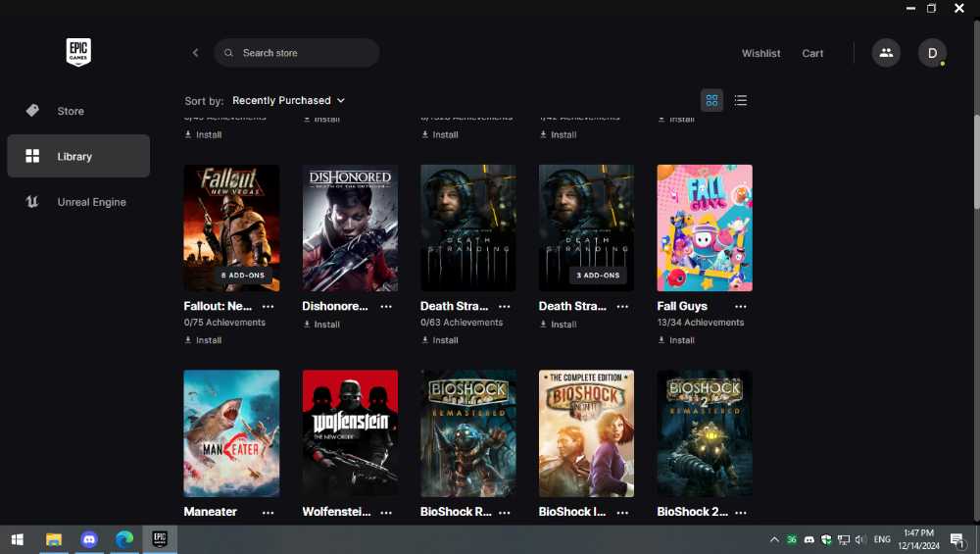Click 0/75 Achievements under Fallout
Viewport: 980px width, 554px height.
pyautogui.click(x=224, y=323)
